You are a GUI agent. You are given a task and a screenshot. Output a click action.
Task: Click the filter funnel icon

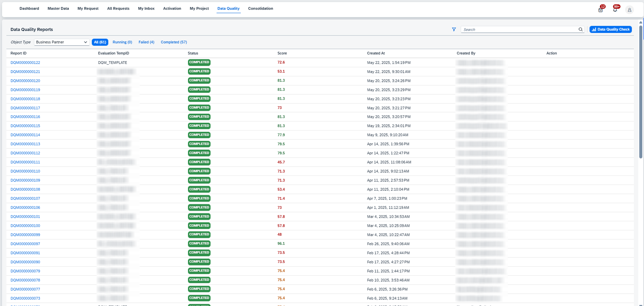pos(454,29)
